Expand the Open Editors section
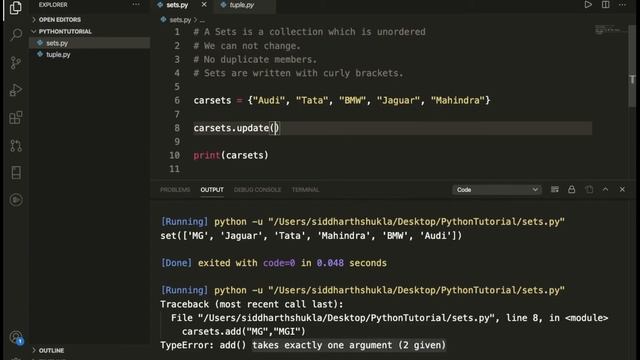This screenshot has width=640, height=360. tap(60, 20)
